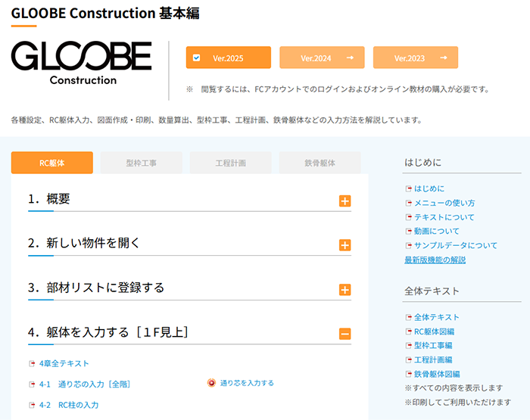Click document icon next to 4-1 通り芯の入力
The height and width of the screenshot is (420, 530).
32,384
